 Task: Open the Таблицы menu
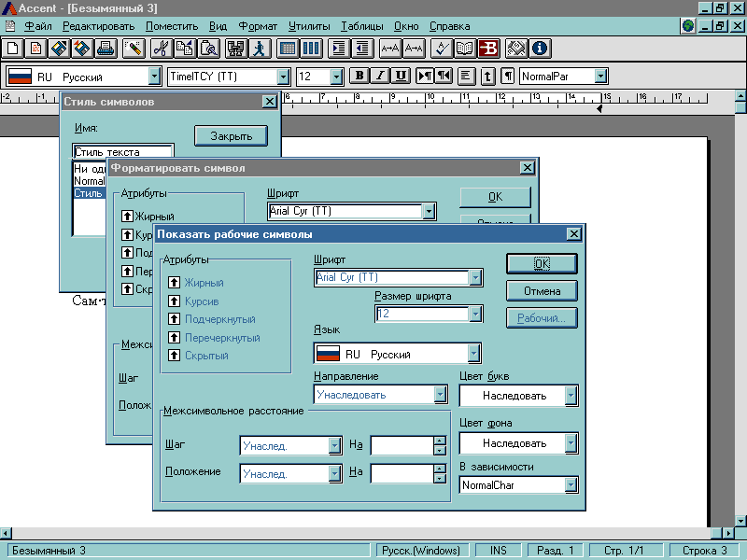[361, 26]
